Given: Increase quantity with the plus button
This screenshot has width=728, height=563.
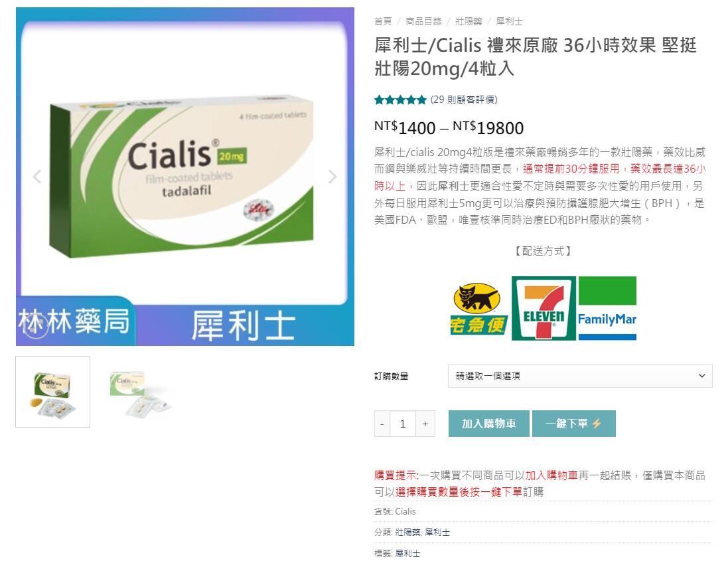Looking at the screenshot, I should coord(425,424).
